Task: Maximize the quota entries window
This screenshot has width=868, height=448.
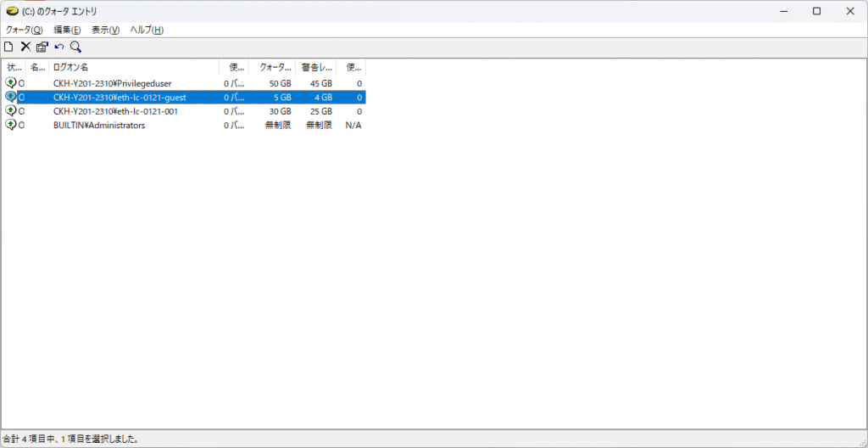Action: coord(816,11)
